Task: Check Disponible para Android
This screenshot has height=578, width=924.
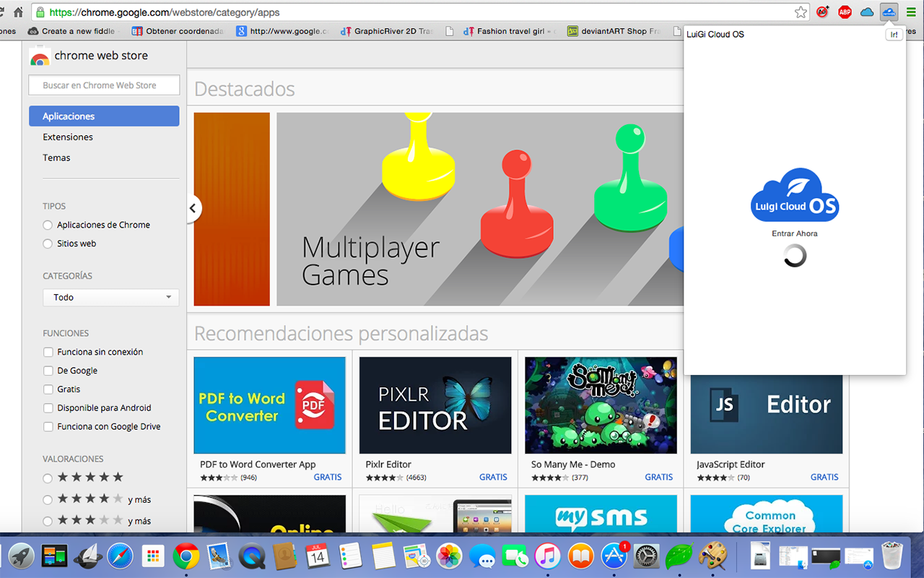Action: [48, 408]
